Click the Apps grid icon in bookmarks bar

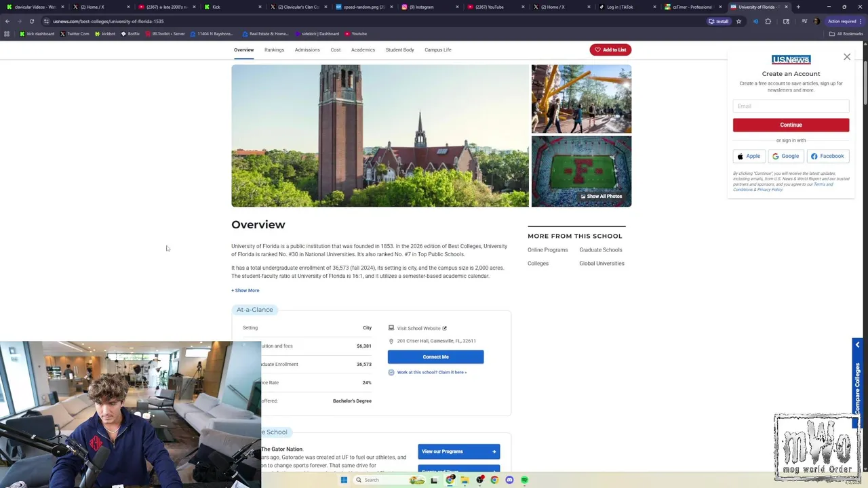point(7,33)
